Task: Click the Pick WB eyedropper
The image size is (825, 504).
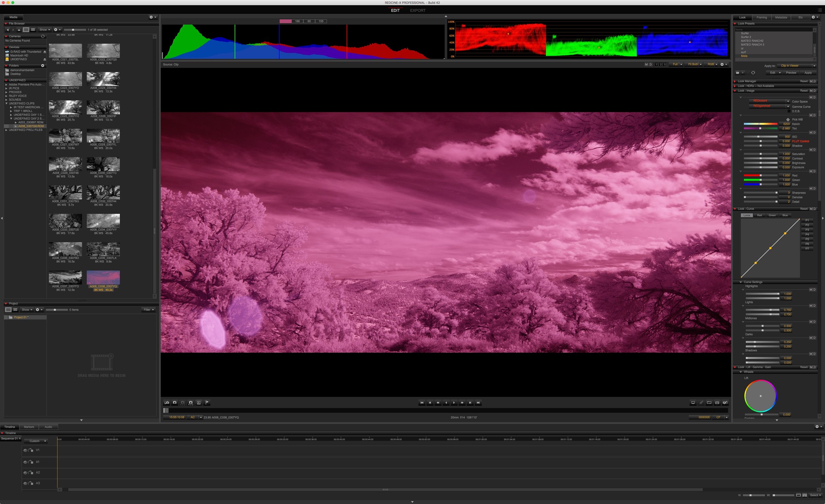Action: pos(788,119)
